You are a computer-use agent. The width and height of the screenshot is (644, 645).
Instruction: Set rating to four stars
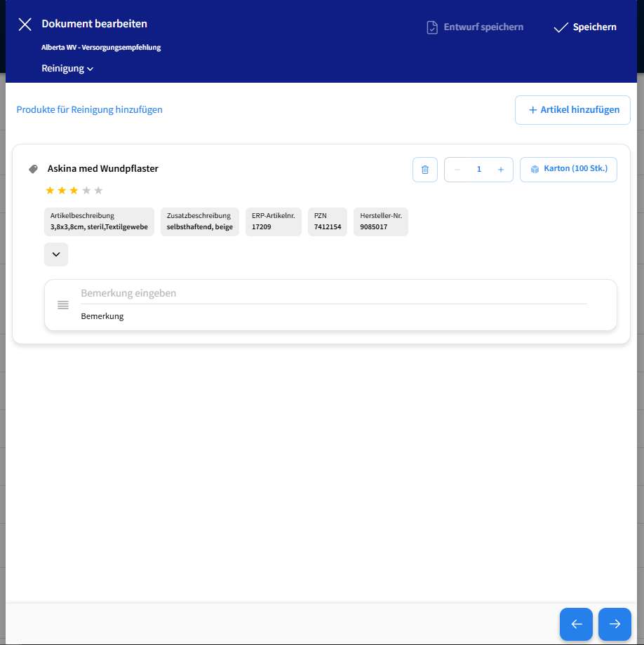pyautogui.click(x=86, y=191)
